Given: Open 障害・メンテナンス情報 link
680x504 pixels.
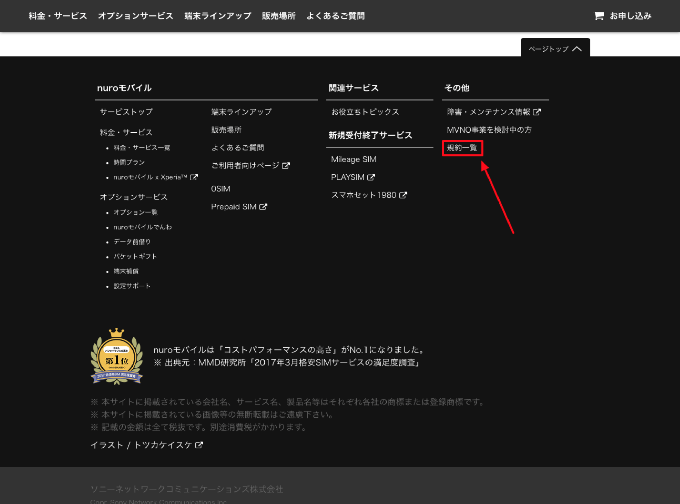Looking at the screenshot, I should pyautogui.click(x=488, y=112).
